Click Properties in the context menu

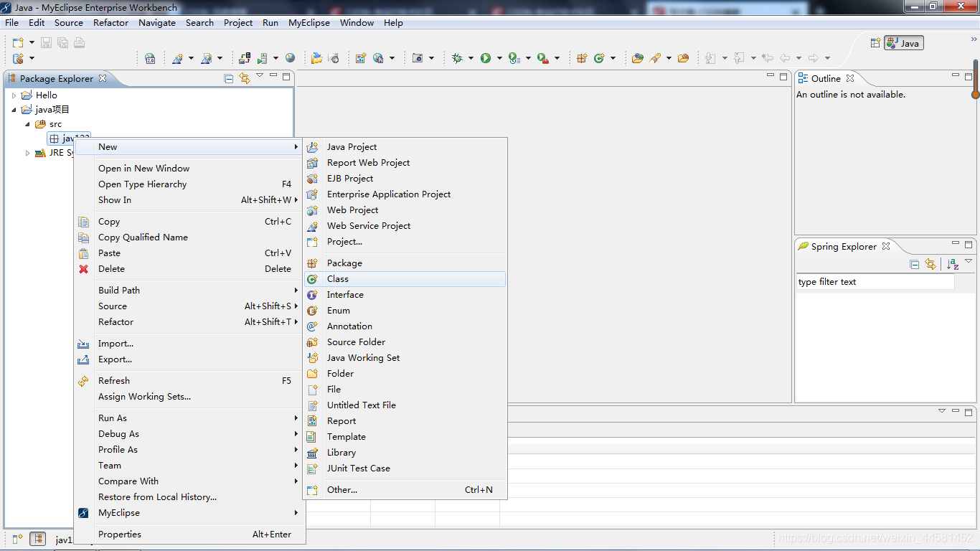(x=189, y=534)
